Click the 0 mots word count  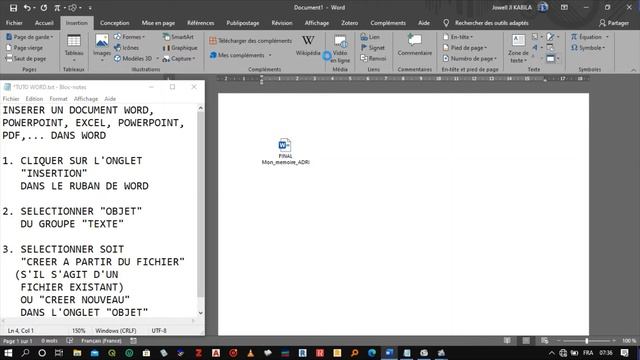click(49, 340)
